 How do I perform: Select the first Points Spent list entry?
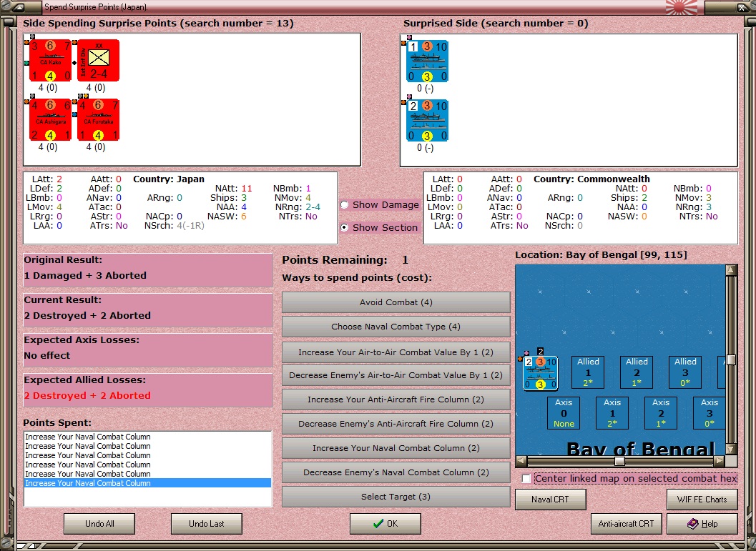click(x=147, y=437)
